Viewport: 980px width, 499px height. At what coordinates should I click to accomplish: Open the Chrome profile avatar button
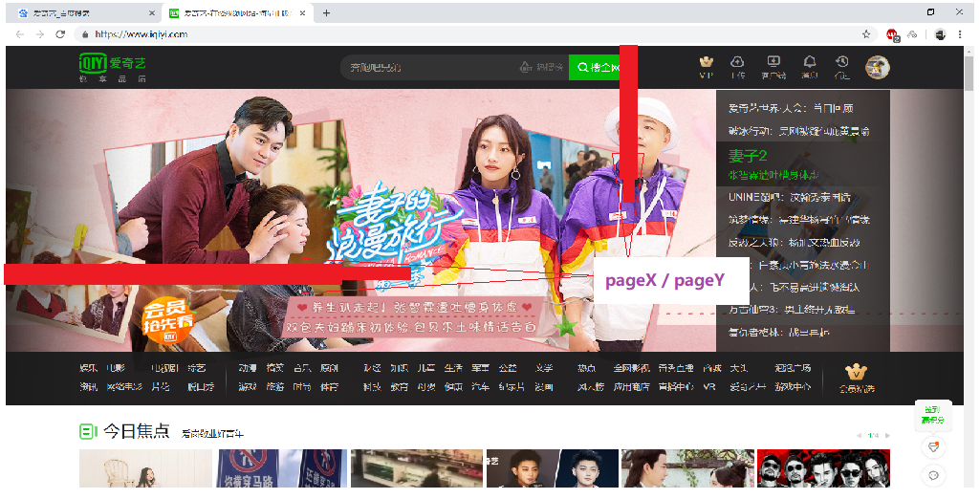(940, 34)
